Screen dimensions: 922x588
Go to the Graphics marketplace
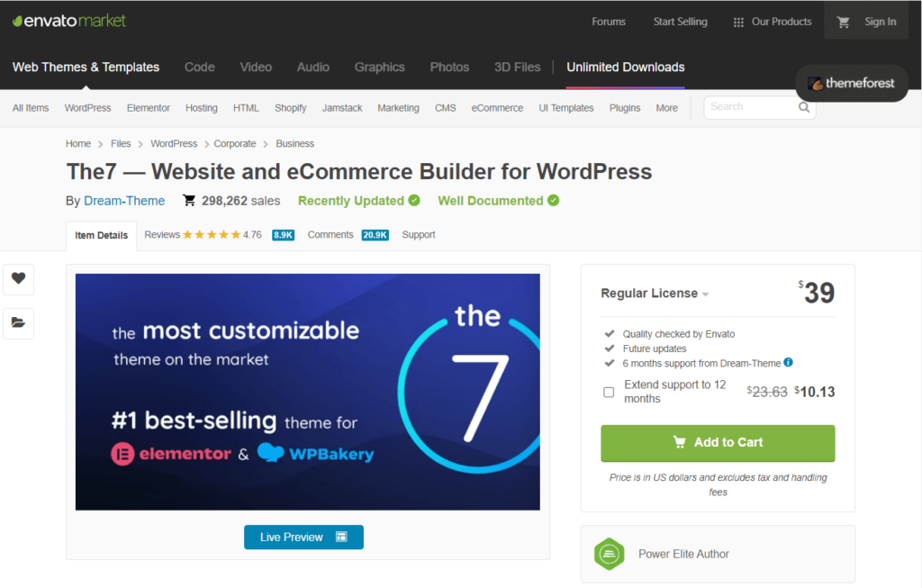(379, 67)
